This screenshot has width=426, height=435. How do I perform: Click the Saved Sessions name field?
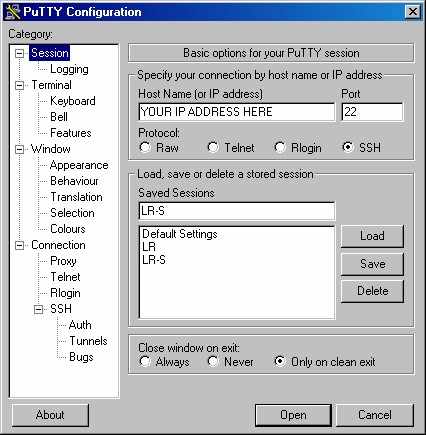(x=237, y=211)
